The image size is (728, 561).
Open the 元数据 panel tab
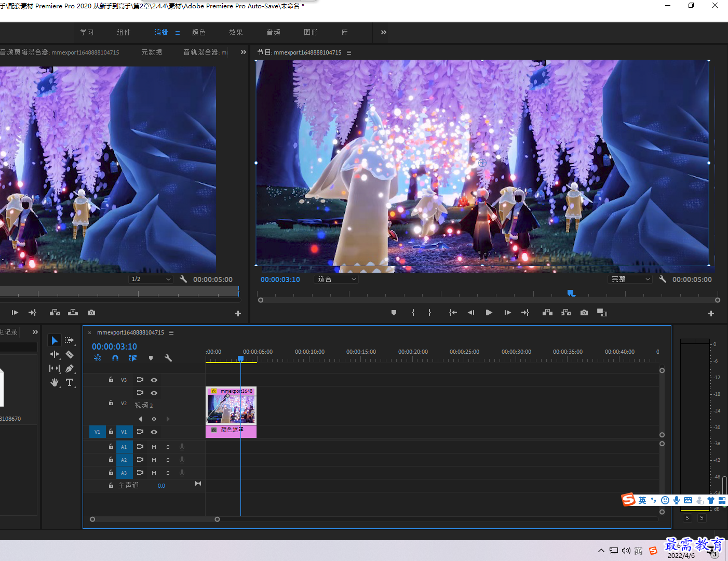tap(152, 52)
